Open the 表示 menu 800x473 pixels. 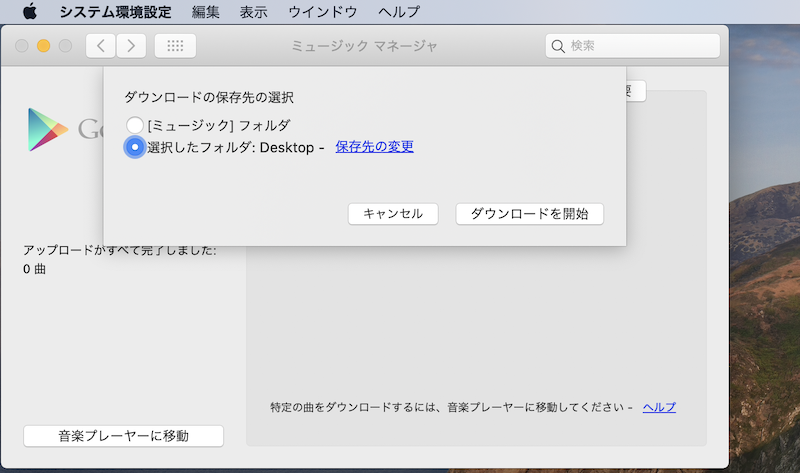[x=254, y=13]
